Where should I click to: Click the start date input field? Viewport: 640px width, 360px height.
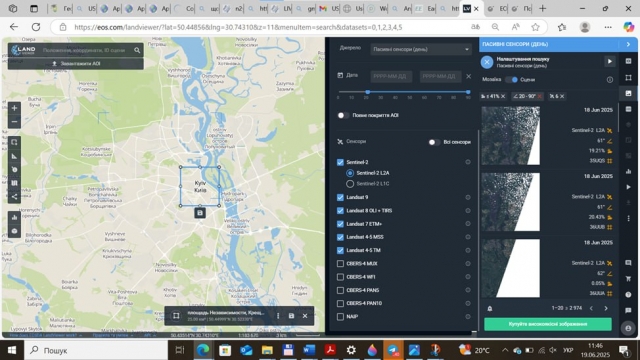tap(391, 76)
